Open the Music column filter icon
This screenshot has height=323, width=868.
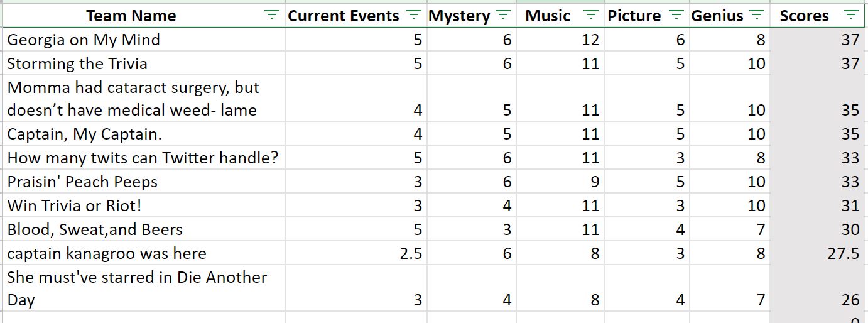point(590,16)
